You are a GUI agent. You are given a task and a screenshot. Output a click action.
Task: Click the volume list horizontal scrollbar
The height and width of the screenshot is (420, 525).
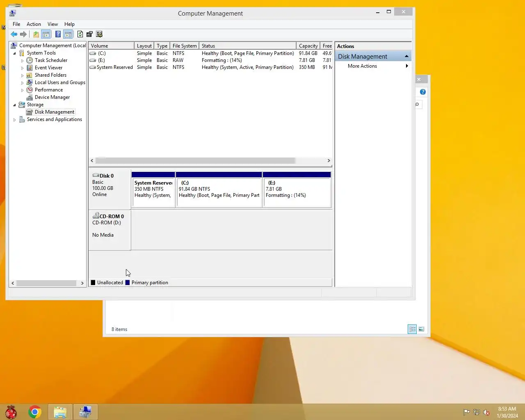[x=195, y=161]
